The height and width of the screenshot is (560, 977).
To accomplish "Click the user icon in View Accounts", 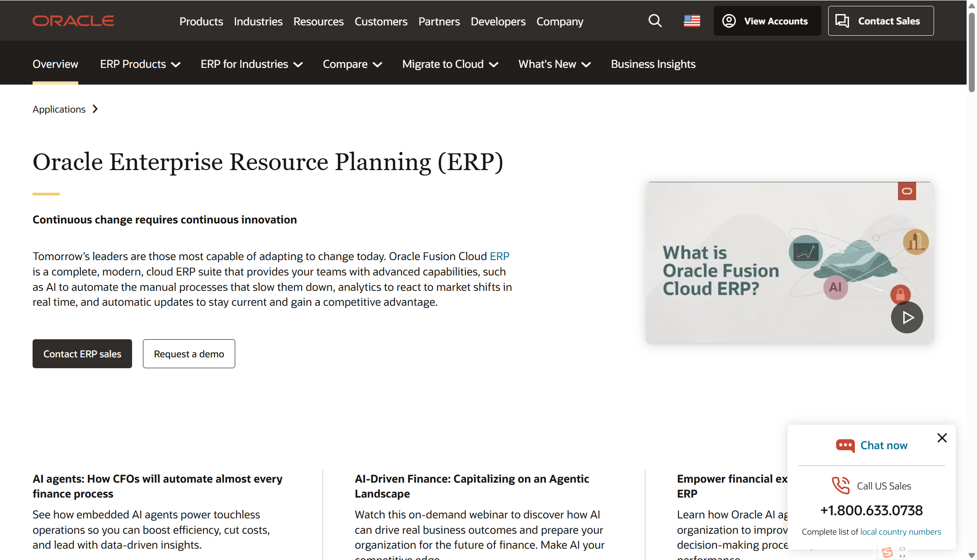I will pyautogui.click(x=729, y=21).
